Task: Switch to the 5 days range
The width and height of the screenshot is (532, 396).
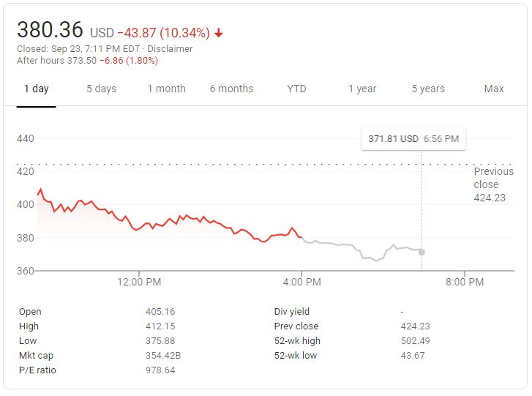Action: click(x=101, y=89)
